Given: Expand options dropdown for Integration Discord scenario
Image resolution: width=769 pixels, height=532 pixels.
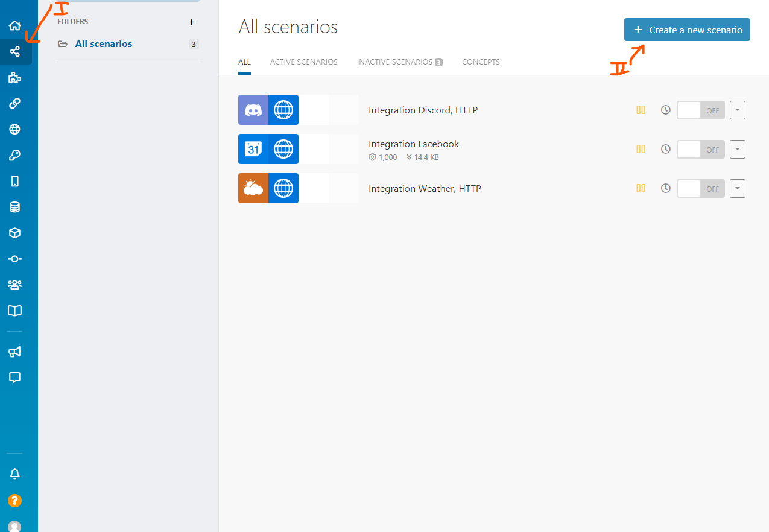Looking at the screenshot, I should pos(738,110).
